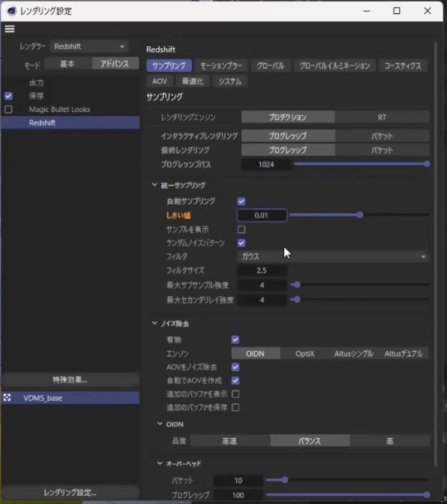Open the hamburger menu icon
This screenshot has width=447, height=504.
[x=9, y=29]
